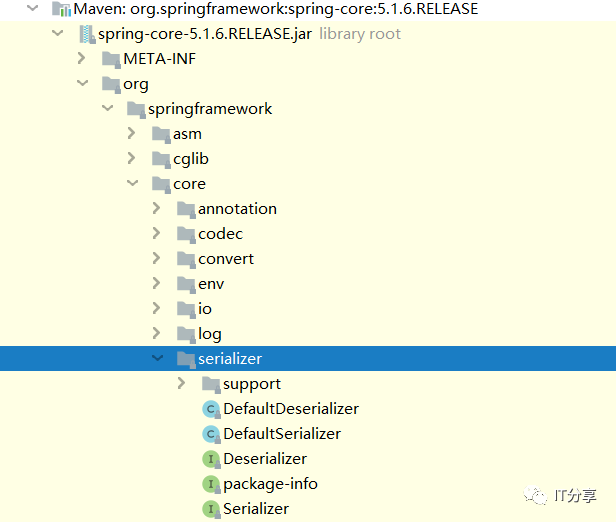Collapse the springframework package
This screenshot has width=616, height=522.
[x=108, y=108]
